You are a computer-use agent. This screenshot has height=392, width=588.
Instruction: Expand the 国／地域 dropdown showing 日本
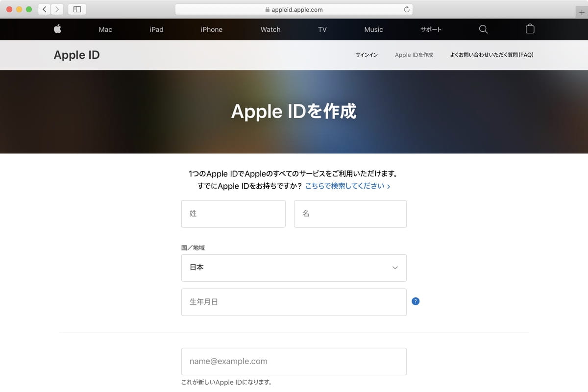pyautogui.click(x=294, y=268)
